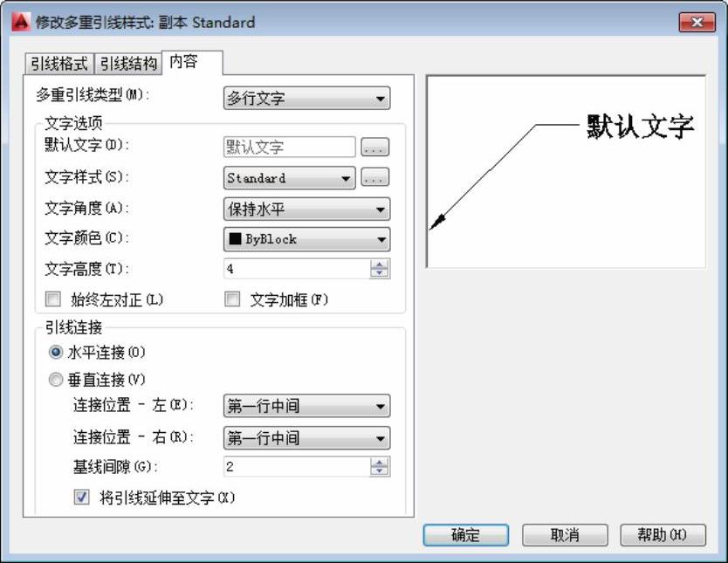Enable the 始终左对正 checkbox

point(54,299)
